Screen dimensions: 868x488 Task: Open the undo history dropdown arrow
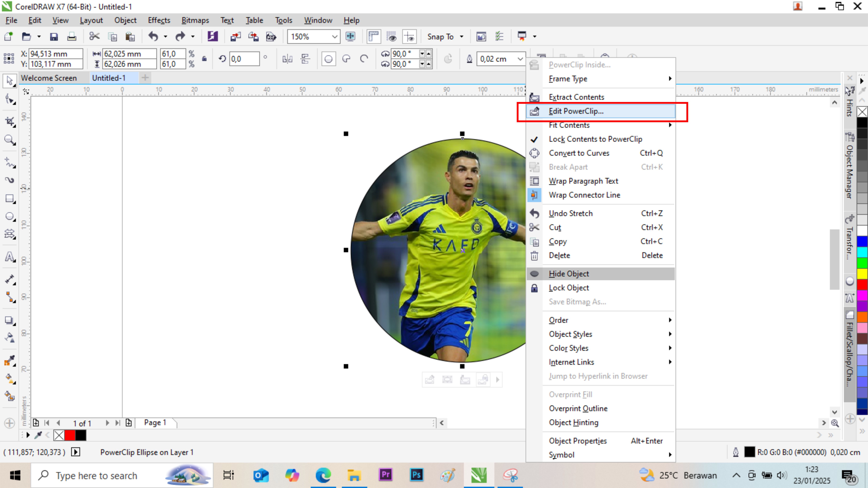(x=165, y=36)
